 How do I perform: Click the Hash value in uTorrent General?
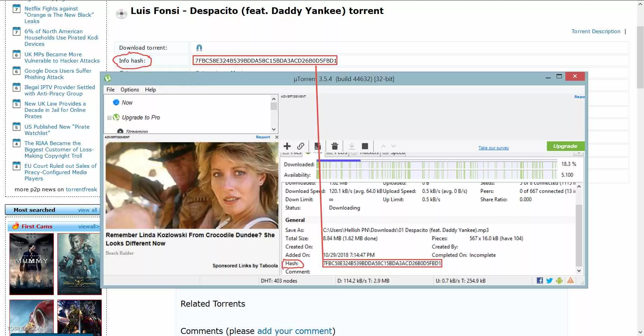click(x=382, y=263)
